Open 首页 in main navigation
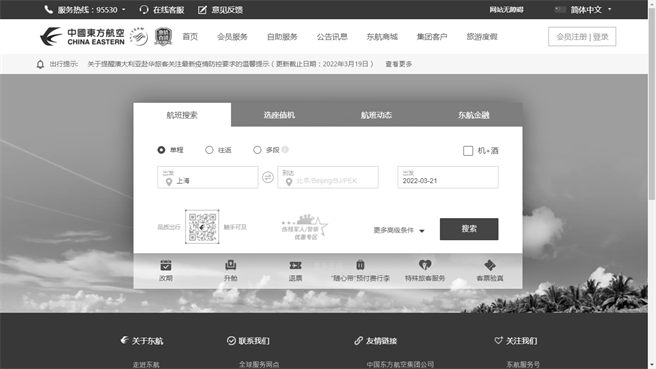The image size is (656, 369). [x=190, y=37]
